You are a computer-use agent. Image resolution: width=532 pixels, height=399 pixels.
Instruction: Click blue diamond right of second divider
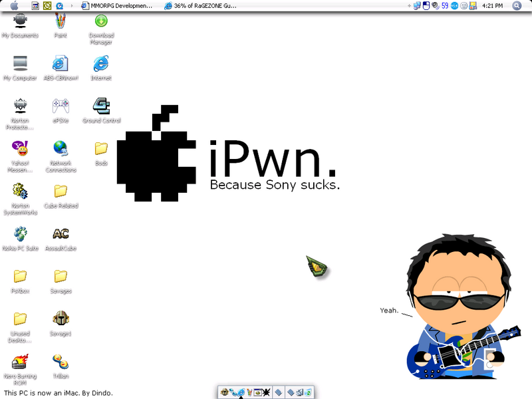tap(291, 392)
